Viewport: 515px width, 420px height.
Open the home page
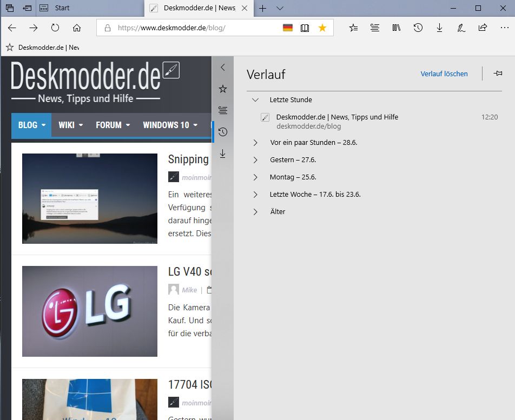[76, 28]
